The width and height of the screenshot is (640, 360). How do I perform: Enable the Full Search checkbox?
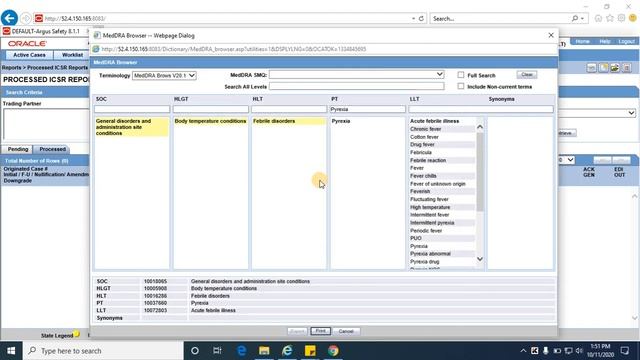pos(461,75)
